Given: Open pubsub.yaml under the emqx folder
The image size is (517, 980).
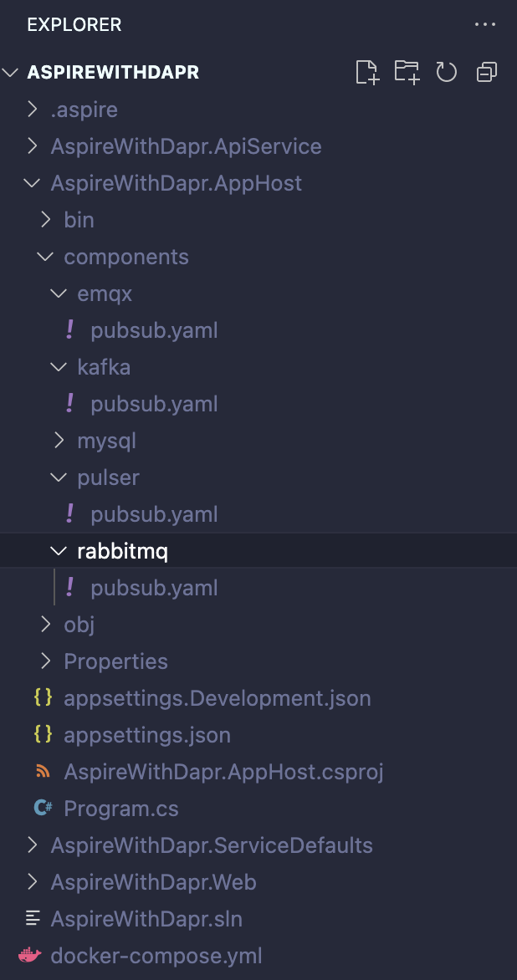Looking at the screenshot, I should [x=154, y=330].
